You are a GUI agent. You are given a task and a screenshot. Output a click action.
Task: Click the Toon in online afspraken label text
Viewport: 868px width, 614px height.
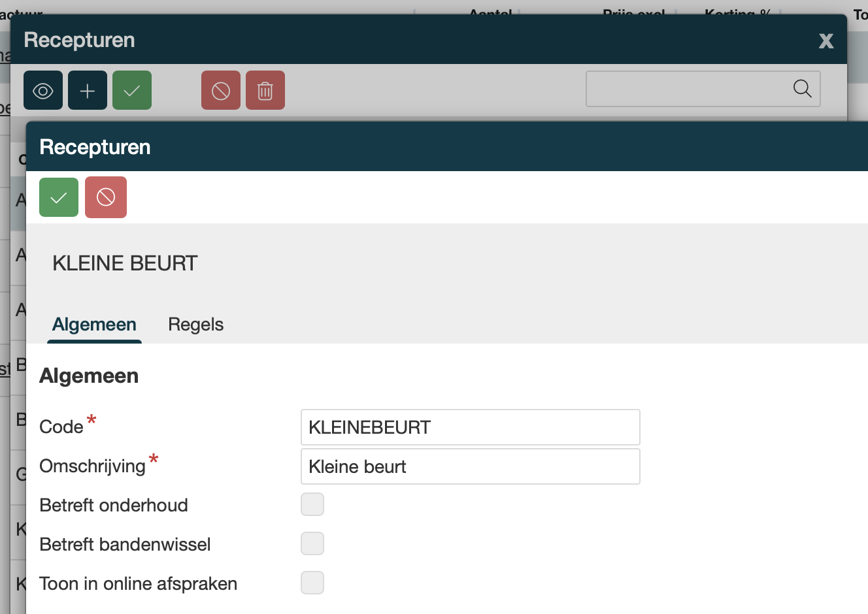[138, 584]
